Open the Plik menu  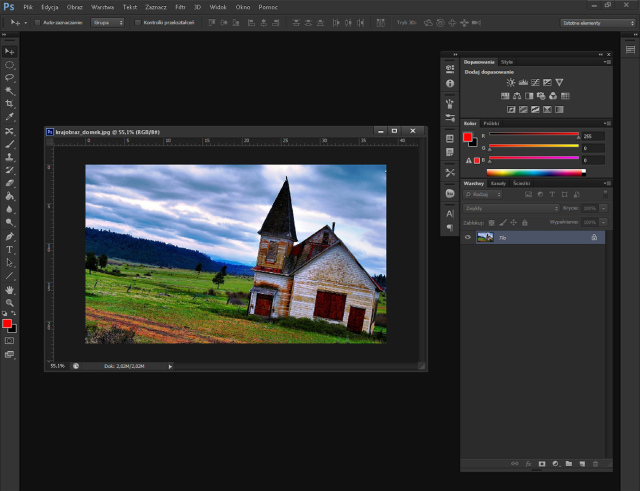pyautogui.click(x=28, y=7)
